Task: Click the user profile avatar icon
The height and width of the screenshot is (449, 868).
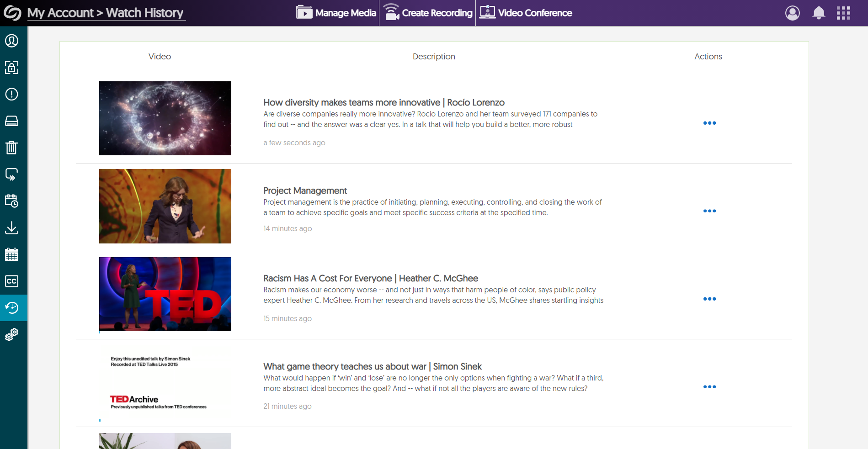Action: point(792,13)
